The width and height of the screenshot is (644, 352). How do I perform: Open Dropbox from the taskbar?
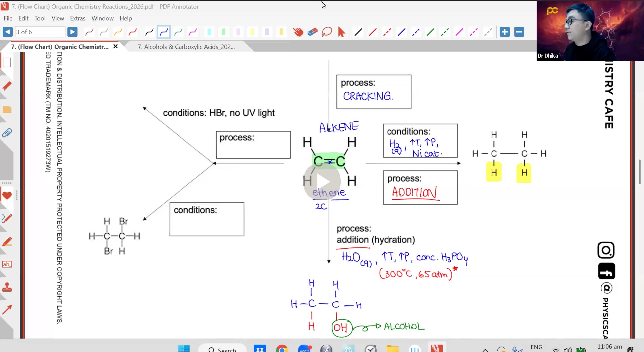(x=260, y=348)
